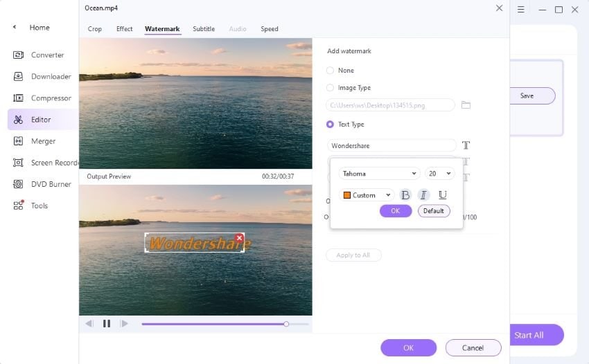Open the Tahoma font dropdown
The image size is (589, 364).
(x=380, y=174)
